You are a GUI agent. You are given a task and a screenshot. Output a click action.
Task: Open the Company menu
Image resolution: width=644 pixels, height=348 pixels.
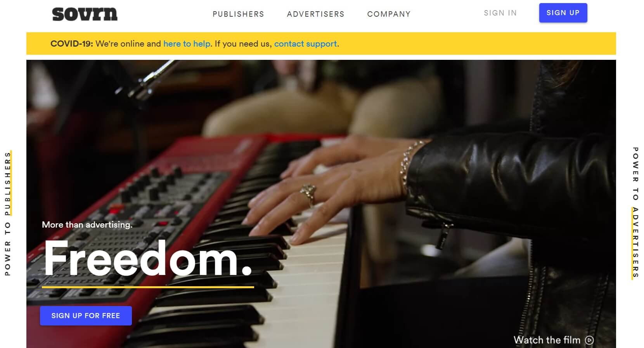click(389, 14)
